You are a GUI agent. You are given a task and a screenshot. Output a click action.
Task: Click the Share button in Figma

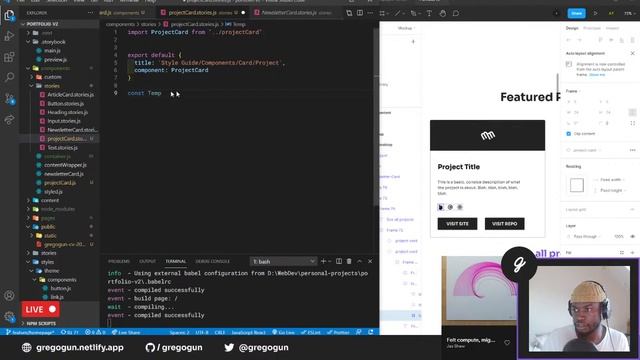576,13
